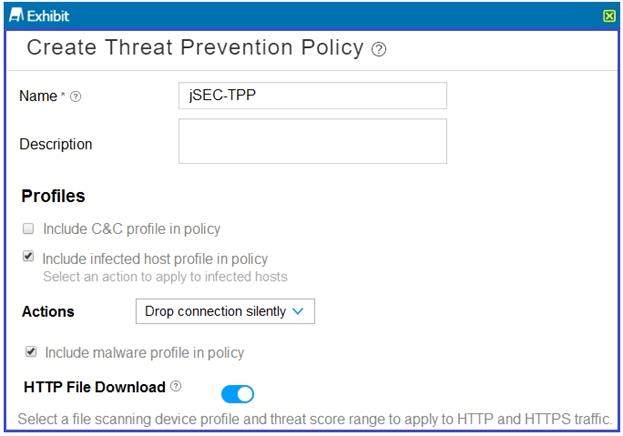
Task: Click inside the Description text box
Action: [x=313, y=141]
